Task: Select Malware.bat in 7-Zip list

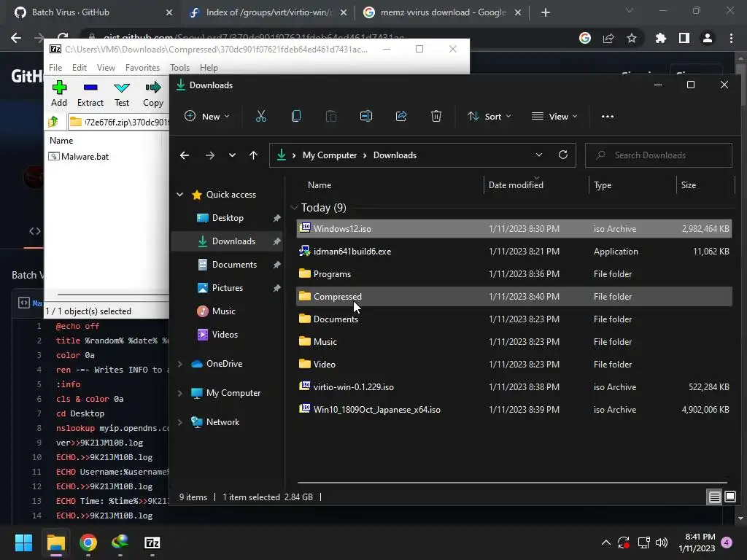Action: 85,157
